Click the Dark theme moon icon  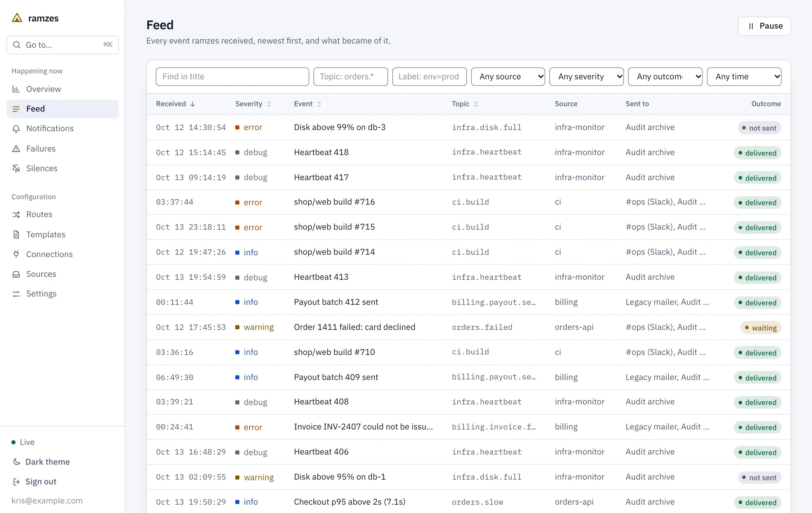tap(16, 462)
